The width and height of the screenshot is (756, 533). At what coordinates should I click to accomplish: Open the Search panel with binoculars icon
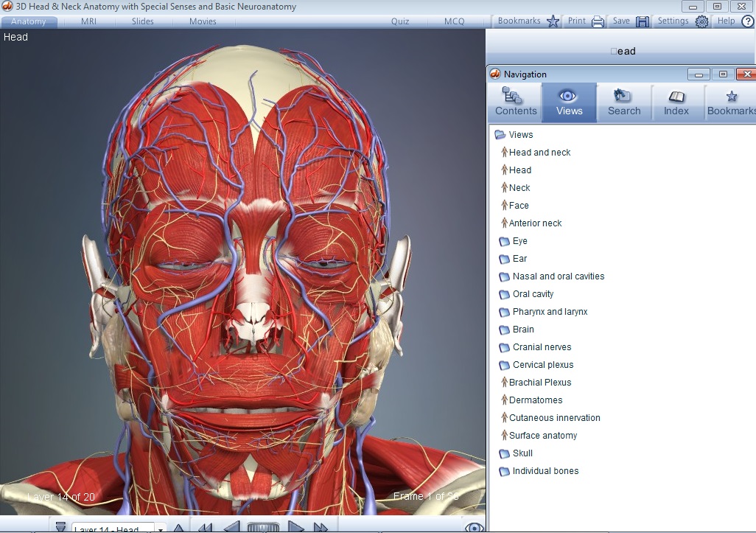coord(623,102)
